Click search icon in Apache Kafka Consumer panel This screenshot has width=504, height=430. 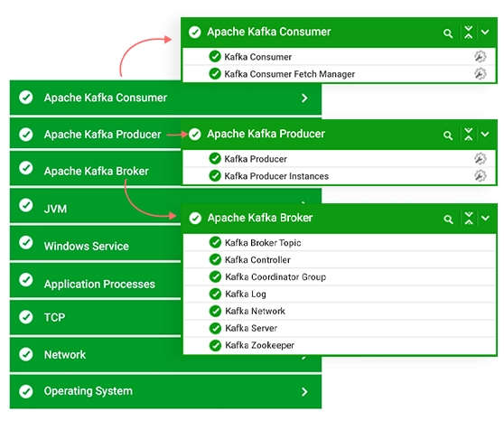(448, 33)
